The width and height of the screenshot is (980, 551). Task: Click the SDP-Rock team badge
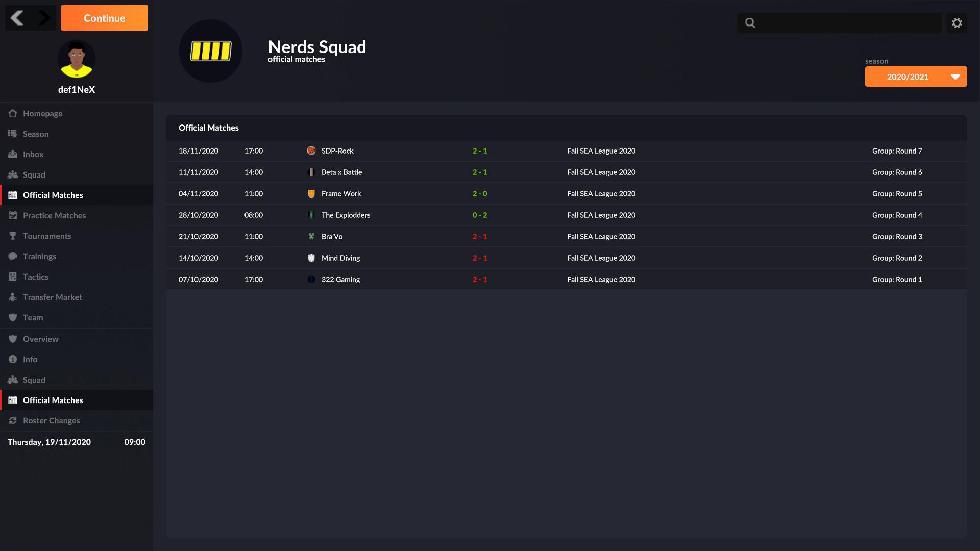click(x=311, y=151)
